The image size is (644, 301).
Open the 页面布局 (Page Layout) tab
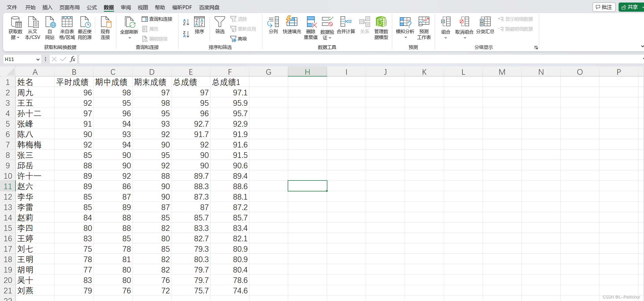click(69, 7)
